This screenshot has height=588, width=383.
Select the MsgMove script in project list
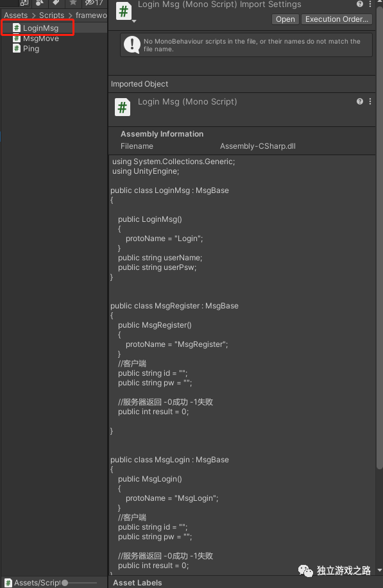(x=40, y=38)
